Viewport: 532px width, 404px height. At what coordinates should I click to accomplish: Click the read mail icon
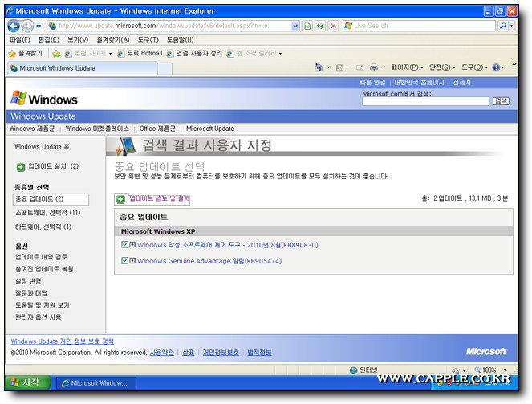coord(359,68)
